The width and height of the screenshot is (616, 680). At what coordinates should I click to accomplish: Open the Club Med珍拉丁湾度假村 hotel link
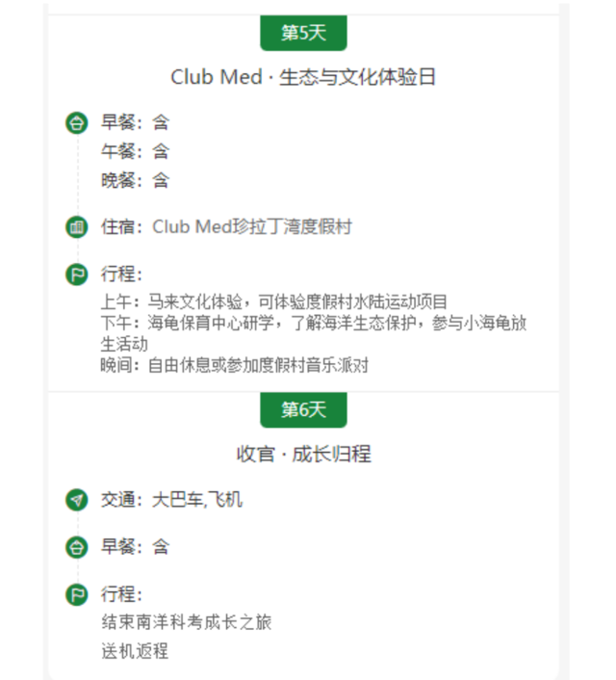252,227
